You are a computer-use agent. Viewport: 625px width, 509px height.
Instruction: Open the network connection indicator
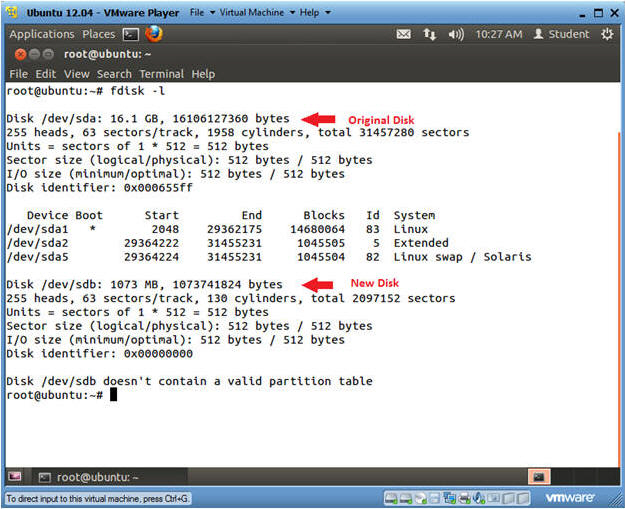click(x=429, y=34)
